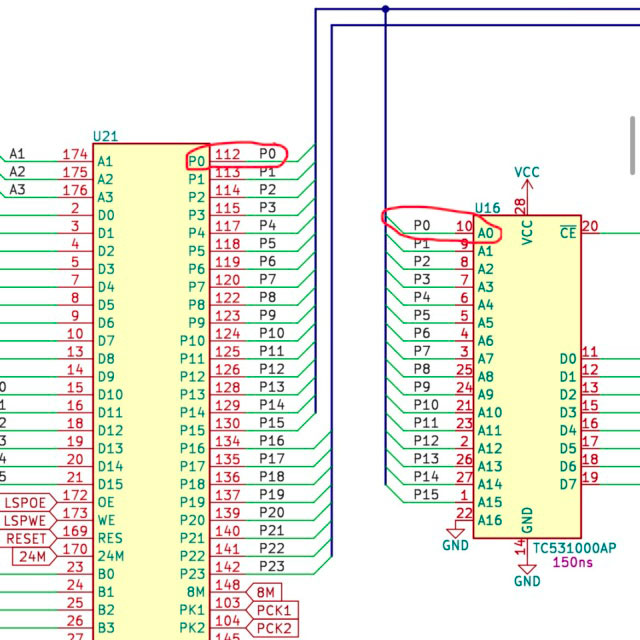640x640 pixels.
Task: Select the LSPOE global label
Action: (28, 502)
